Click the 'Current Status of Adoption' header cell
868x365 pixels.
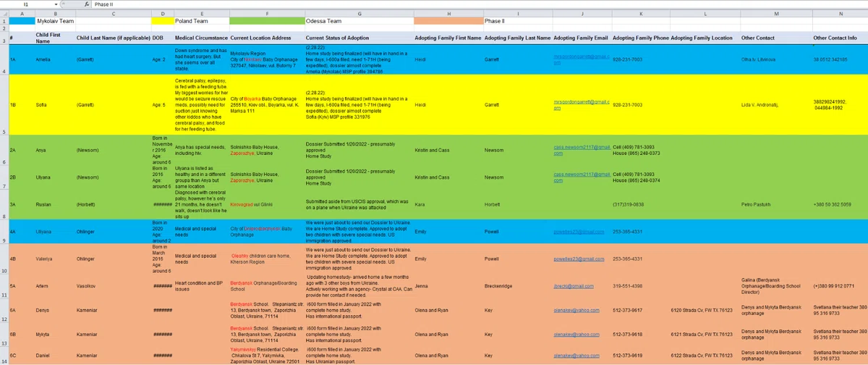pos(358,37)
